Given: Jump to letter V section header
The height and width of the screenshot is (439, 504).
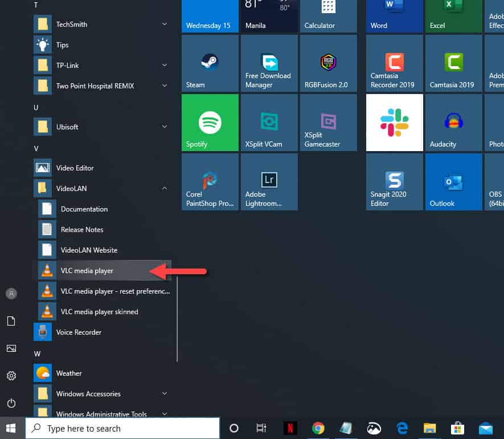Looking at the screenshot, I should [x=36, y=149].
